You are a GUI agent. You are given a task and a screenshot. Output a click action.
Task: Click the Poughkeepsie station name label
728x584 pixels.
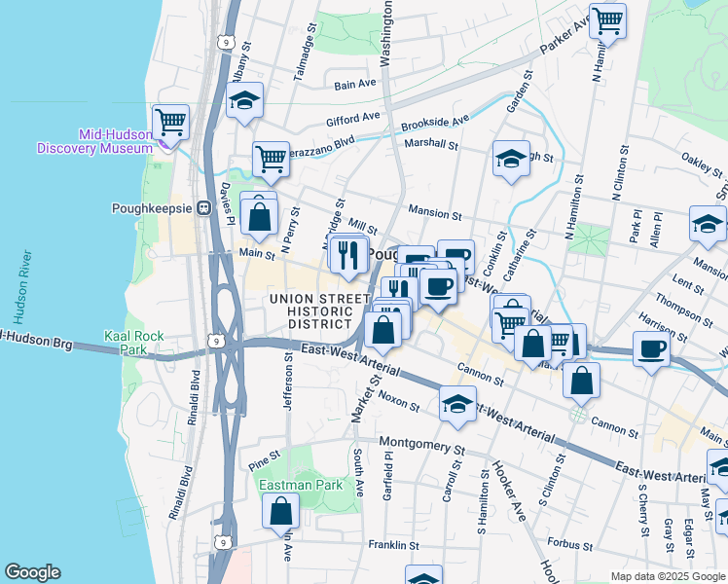(152, 208)
